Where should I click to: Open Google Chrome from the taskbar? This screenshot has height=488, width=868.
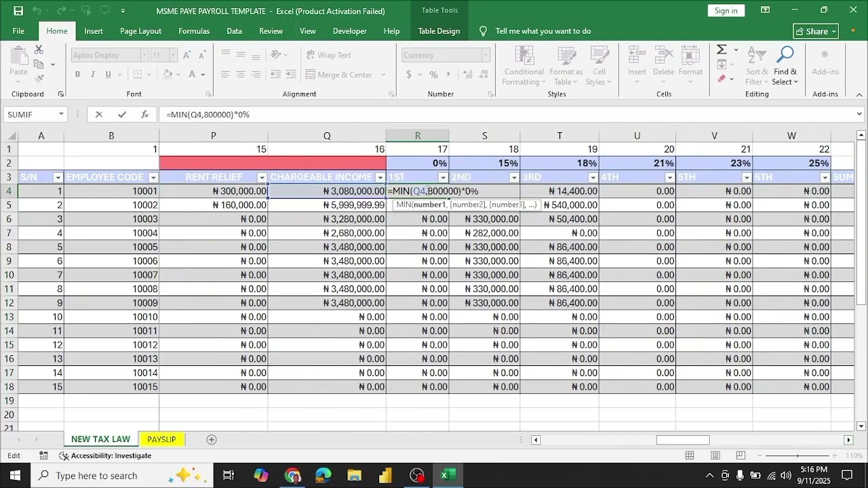coord(293,475)
